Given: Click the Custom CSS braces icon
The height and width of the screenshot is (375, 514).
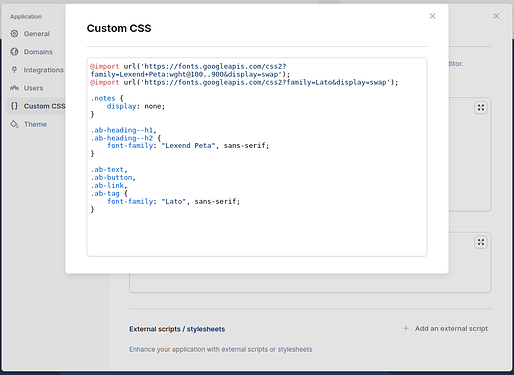Looking at the screenshot, I should [14, 106].
